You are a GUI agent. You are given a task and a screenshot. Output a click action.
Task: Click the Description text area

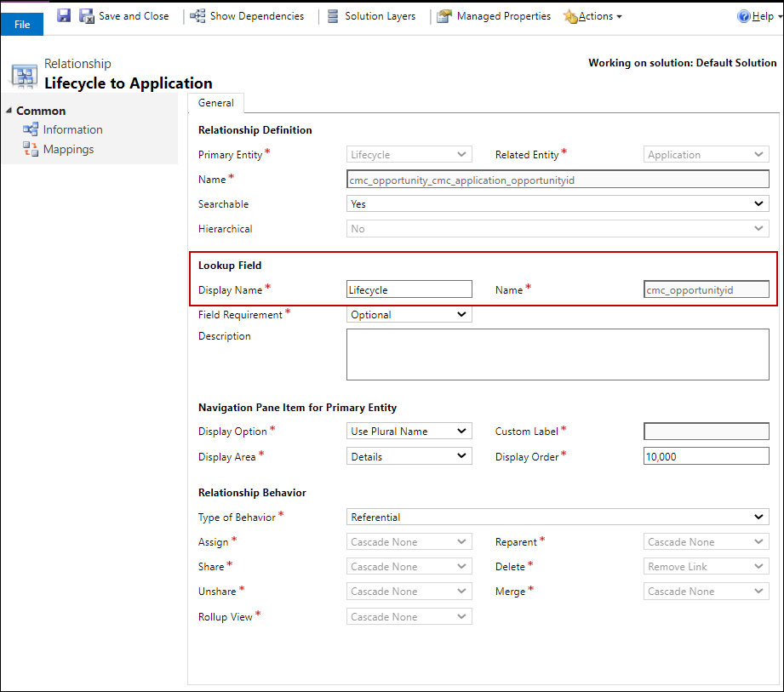tap(558, 354)
